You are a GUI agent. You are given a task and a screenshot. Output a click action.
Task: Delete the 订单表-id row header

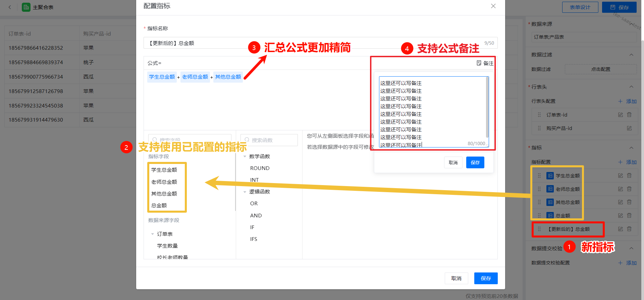(x=629, y=115)
